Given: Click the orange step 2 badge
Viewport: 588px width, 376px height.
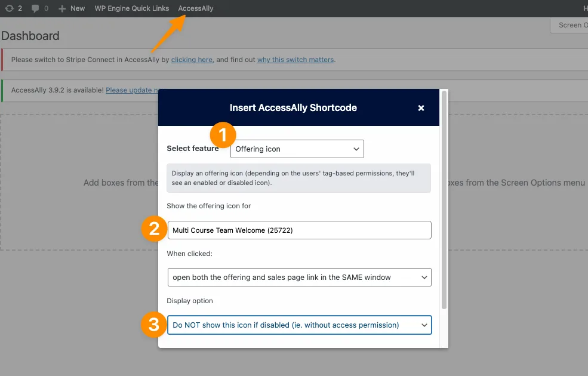Looking at the screenshot, I should click(154, 230).
